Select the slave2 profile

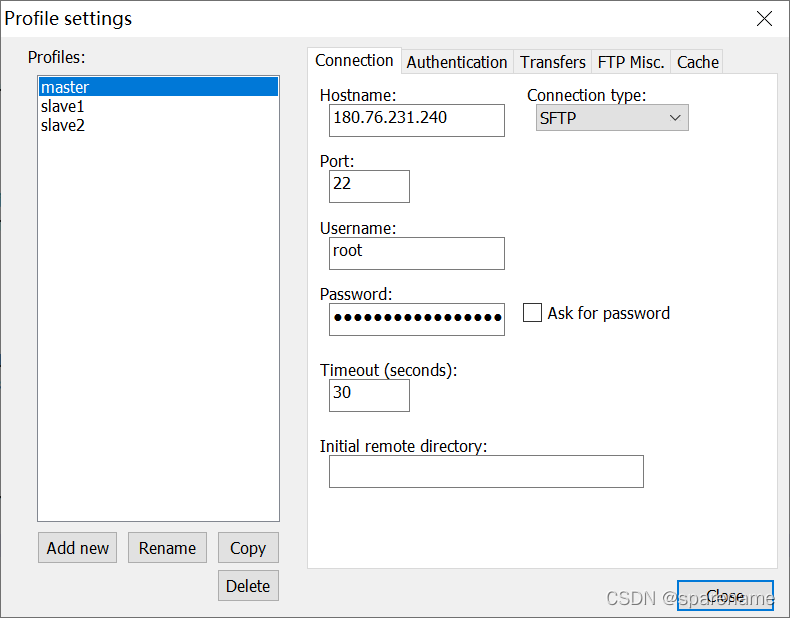coord(158,125)
